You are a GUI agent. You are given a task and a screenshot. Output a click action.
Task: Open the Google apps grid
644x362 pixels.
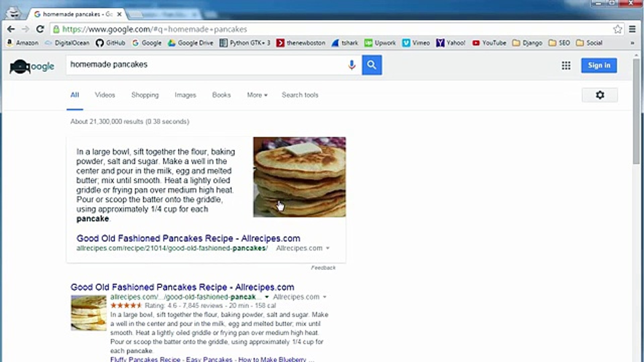click(566, 65)
